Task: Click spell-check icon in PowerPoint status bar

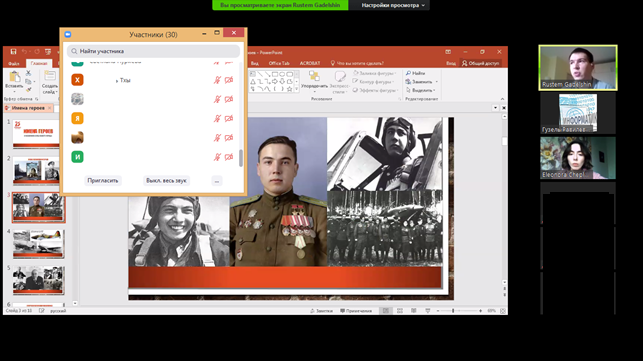Action: 41,311
